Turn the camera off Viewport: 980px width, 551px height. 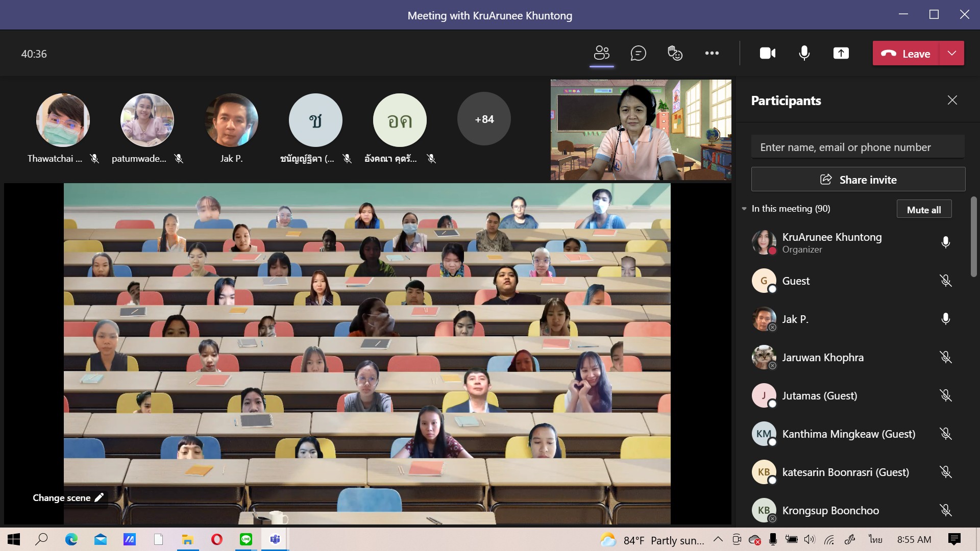768,53
